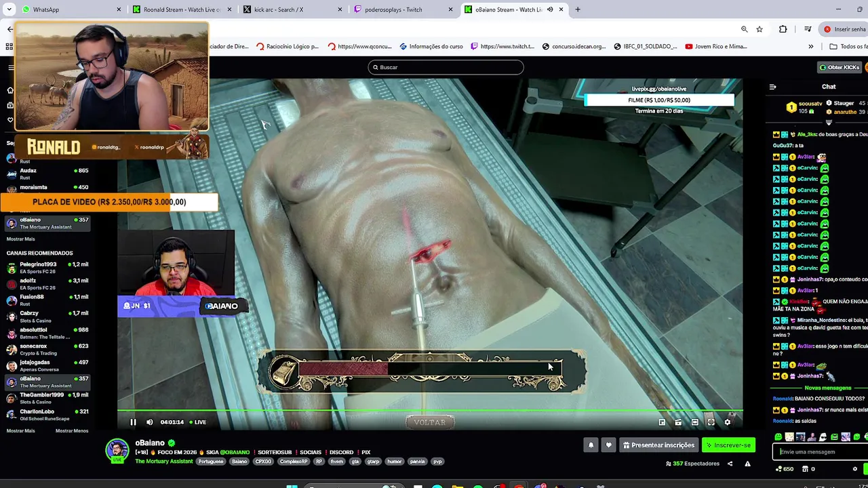Open TheGambler1999 channel in sidebar

point(47,398)
